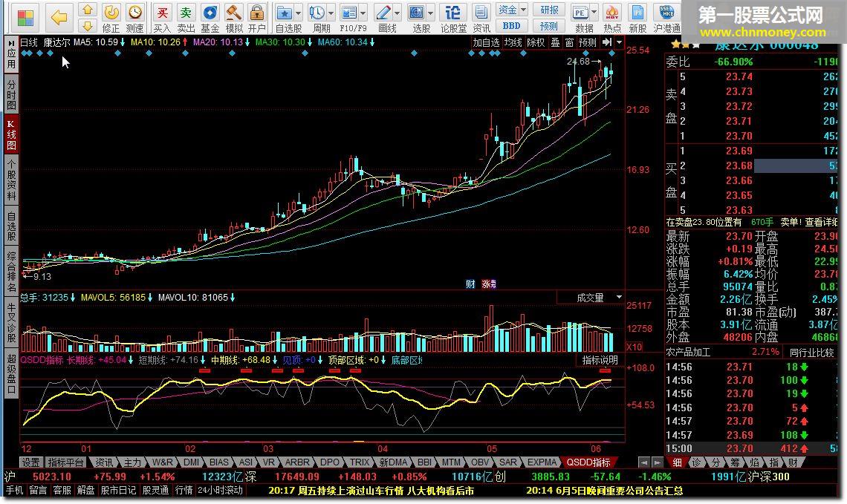Open the 资讯 news icon
This screenshot has height=504, width=847.
point(481,18)
